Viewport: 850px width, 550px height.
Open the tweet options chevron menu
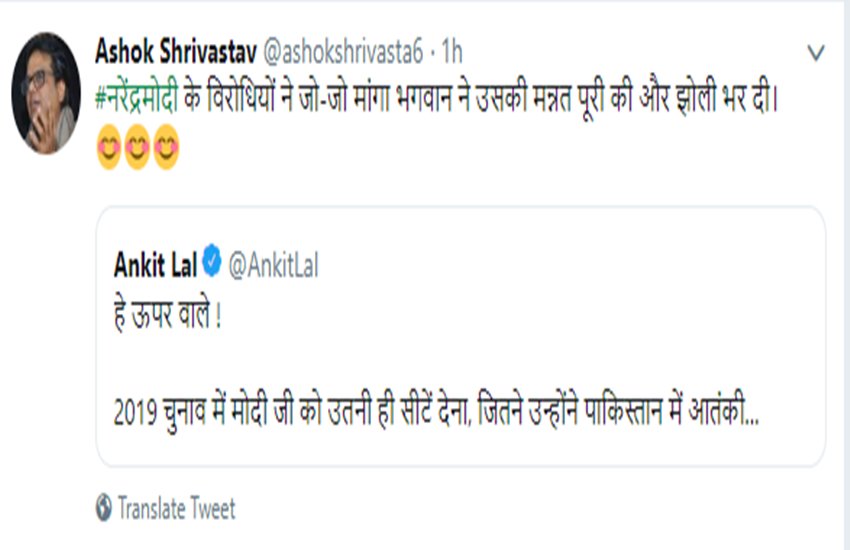tap(817, 52)
